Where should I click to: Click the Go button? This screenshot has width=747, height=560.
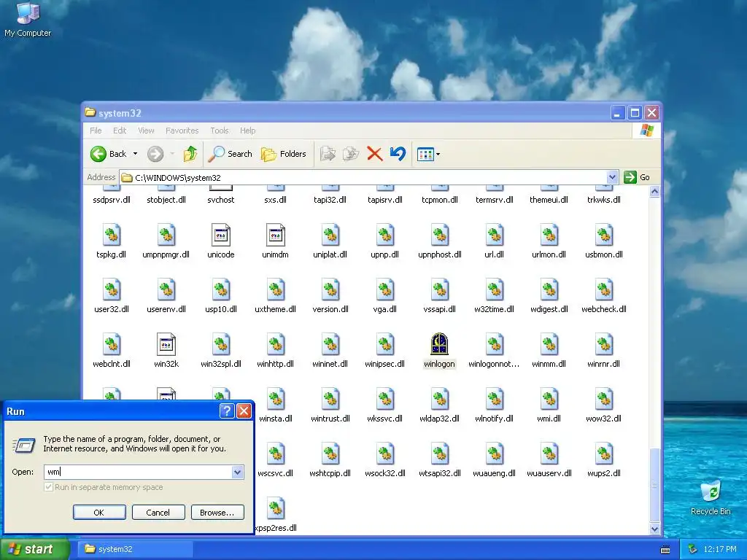click(637, 177)
